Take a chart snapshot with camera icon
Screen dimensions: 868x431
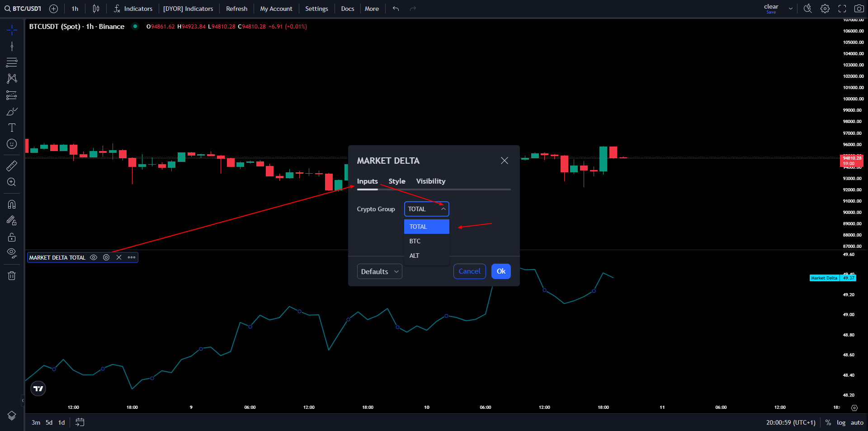pos(859,9)
